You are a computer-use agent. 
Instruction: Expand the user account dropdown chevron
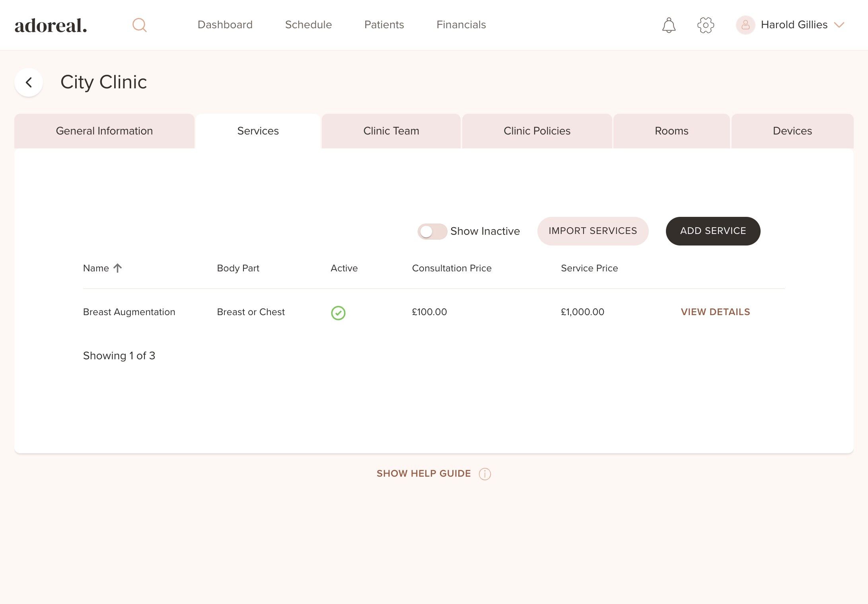pos(839,25)
